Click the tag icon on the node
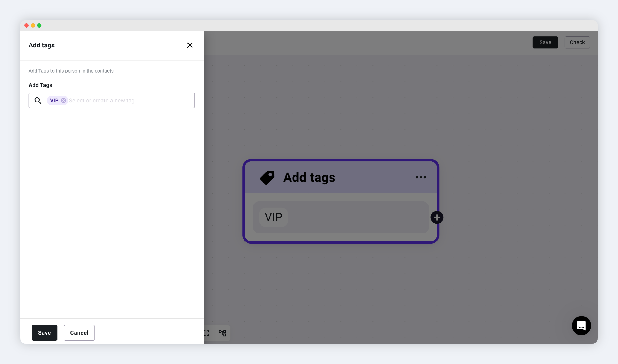This screenshot has width=618, height=364. (x=267, y=177)
